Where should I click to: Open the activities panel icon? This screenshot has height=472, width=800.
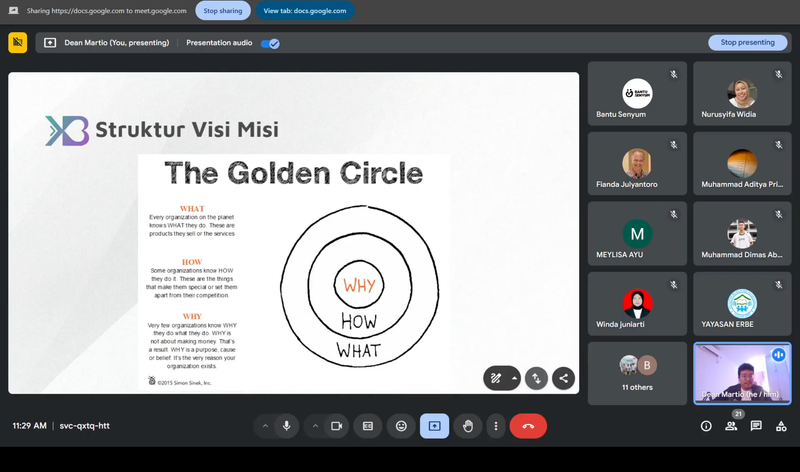781,426
